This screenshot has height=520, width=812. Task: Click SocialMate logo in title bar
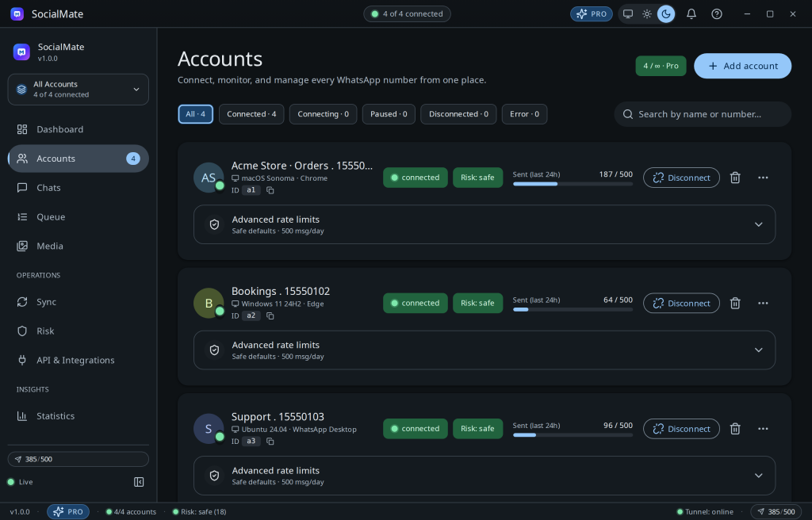point(17,14)
